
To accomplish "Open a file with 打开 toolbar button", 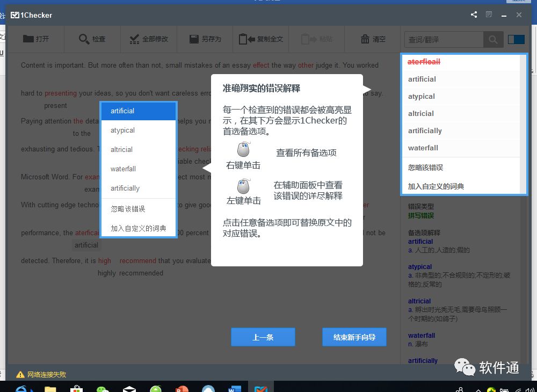I will click(x=36, y=39).
